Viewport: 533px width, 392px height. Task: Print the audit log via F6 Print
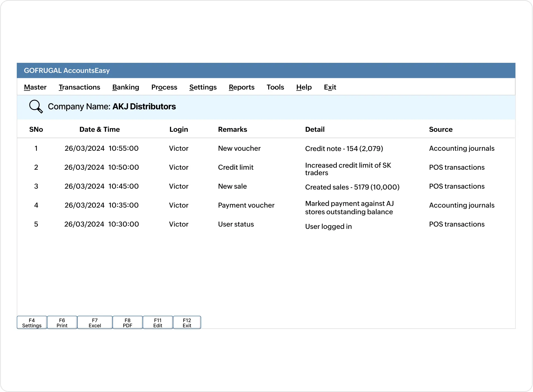coord(62,322)
